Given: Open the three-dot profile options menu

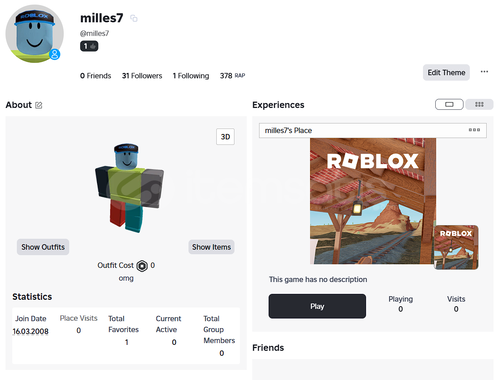Looking at the screenshot, I should click(x=484, y=72).
